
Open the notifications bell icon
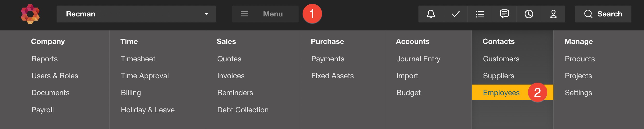(431, 14)
